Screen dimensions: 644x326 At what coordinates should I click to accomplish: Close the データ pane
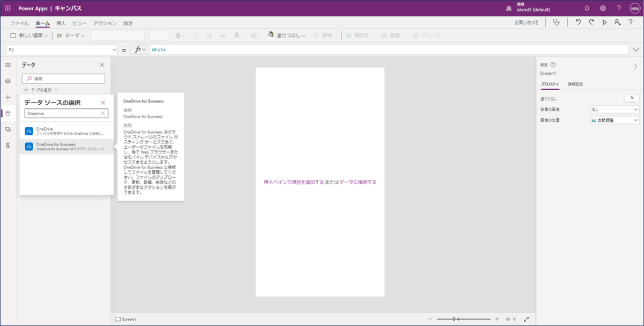point(102,65)
